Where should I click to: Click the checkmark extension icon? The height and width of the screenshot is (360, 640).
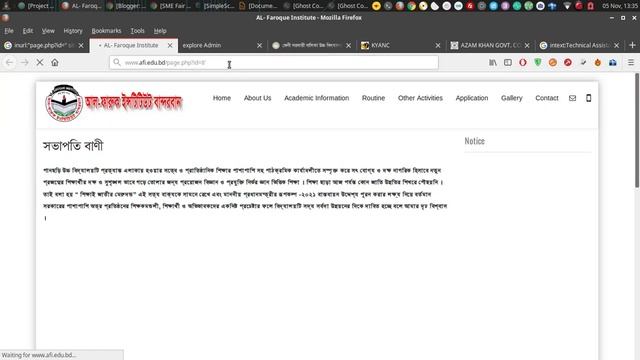pos(583,62)
